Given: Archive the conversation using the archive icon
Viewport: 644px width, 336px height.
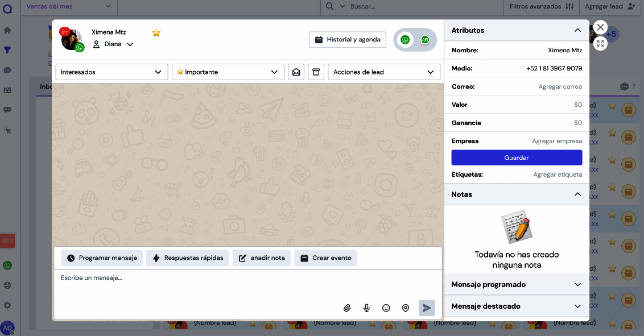Looking at the screenshot, I should point(316,72).
